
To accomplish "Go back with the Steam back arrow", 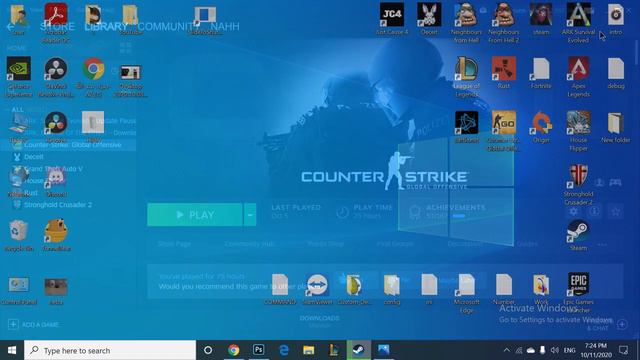I will pyautogui.click(x=10, y=27).
